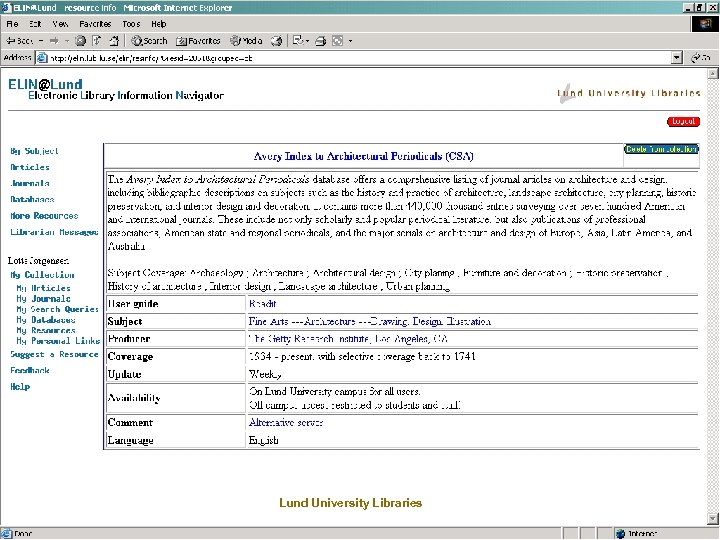Viewport: 720px width, 540px height.
Task: Open the Back button history dropdown arrow
Action: click(41, 41)
